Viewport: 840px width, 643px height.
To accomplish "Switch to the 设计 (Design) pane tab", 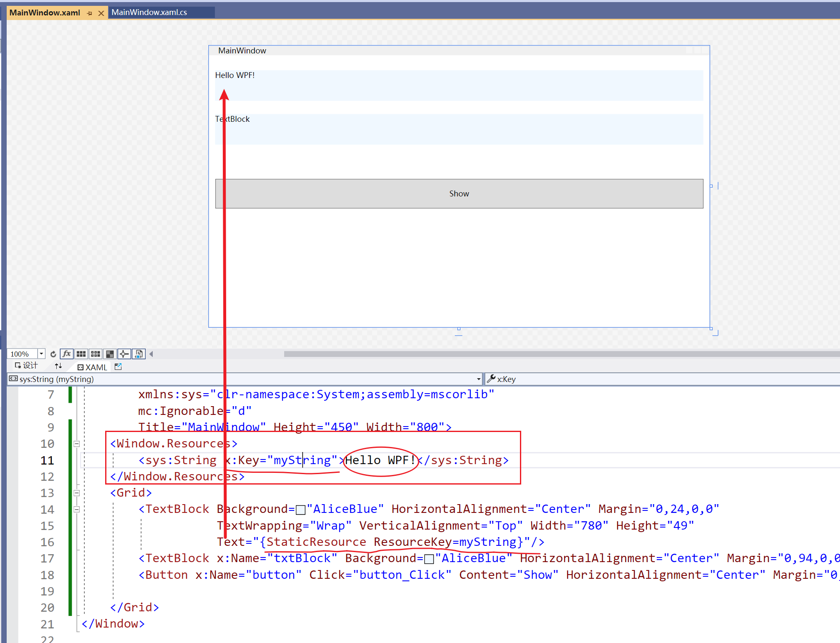I will [x=26, y=366].
